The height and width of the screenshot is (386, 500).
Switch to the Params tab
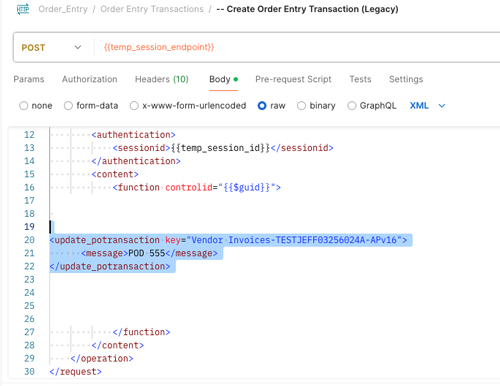click(29, 79)
